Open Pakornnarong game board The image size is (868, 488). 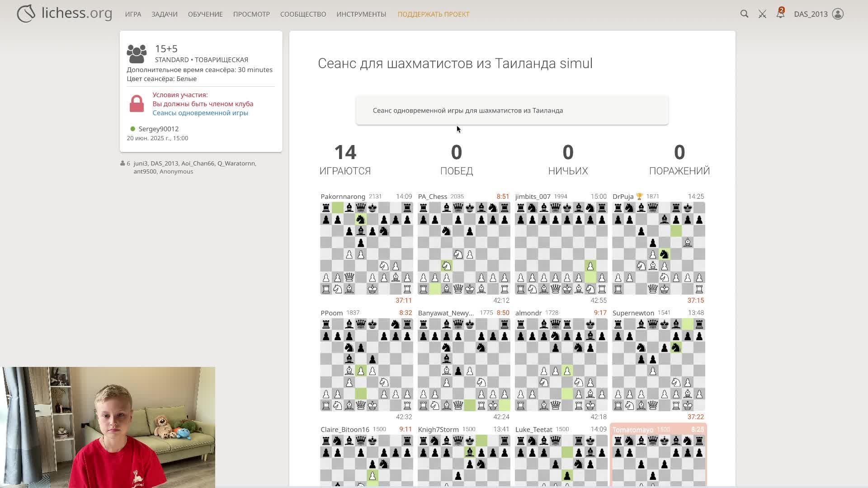click(366, 248)
